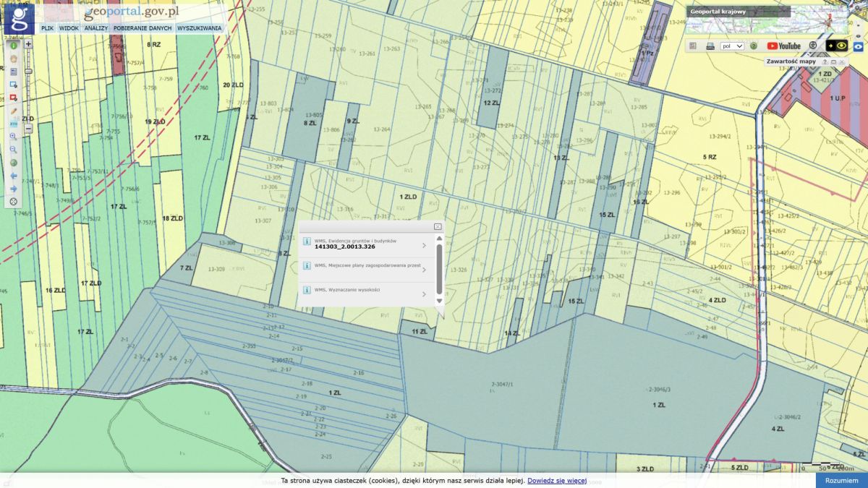Click the Rozumiem cookie button

tap(841, 481)
